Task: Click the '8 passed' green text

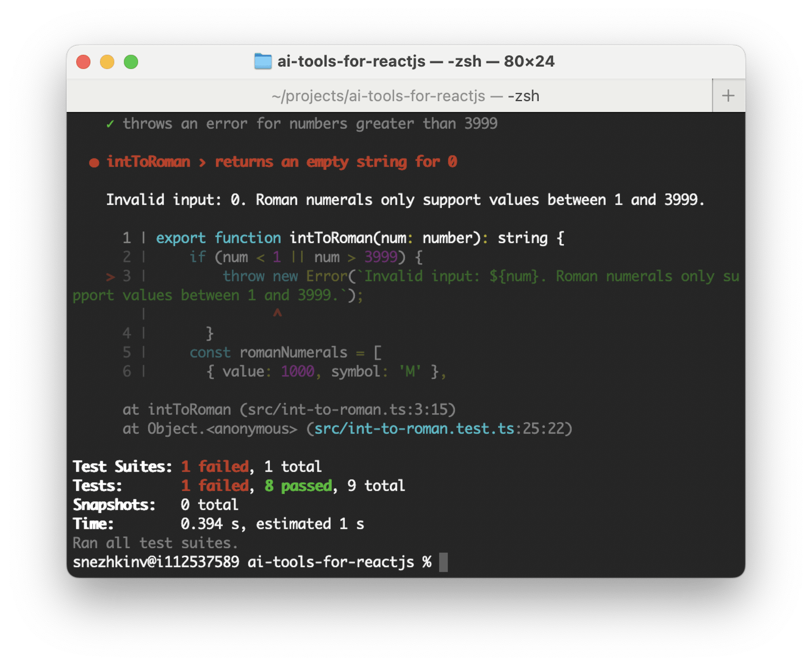Action: [298, 486]
